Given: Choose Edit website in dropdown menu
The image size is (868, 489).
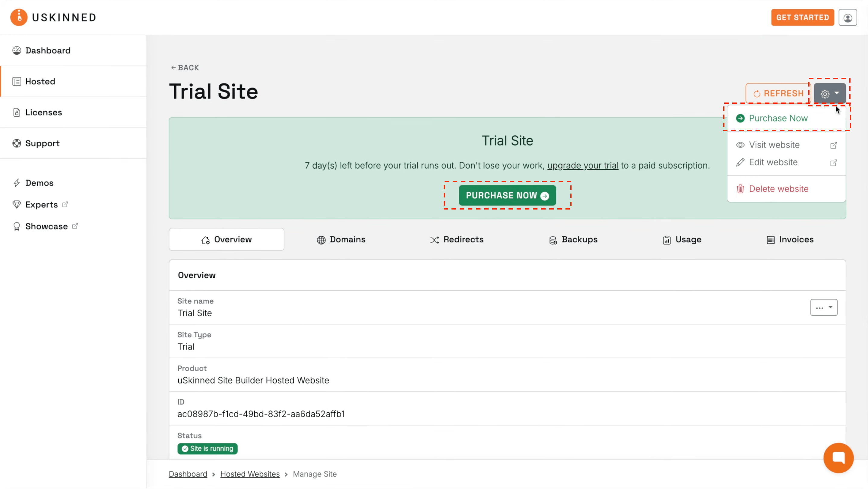Looking at the screenshot, I should [x=786, y=162].
